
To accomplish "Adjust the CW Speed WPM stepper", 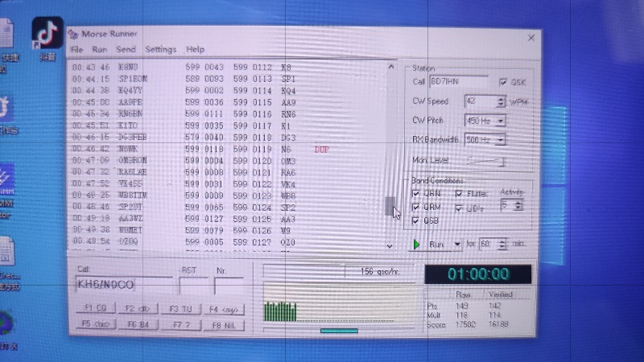I will (x=500, y=101).
